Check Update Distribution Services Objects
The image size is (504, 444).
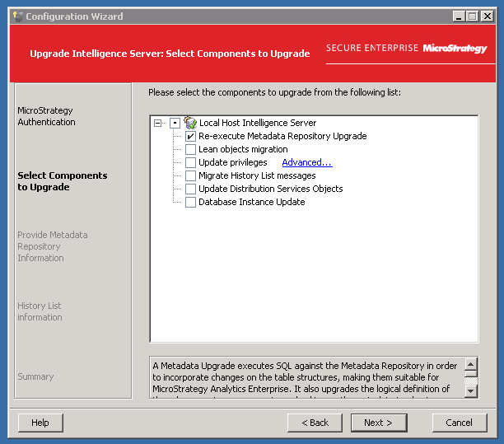(190, 189)
